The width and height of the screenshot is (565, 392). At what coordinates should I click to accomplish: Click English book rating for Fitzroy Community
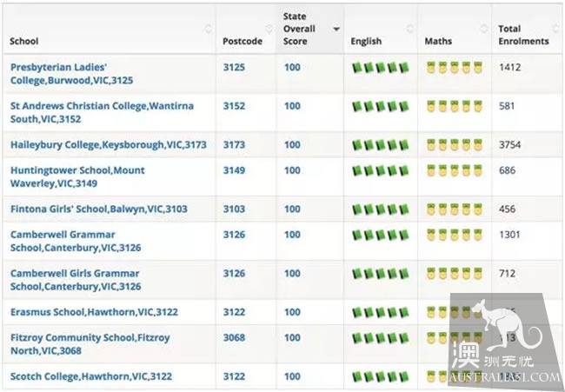pyautogui.click(x=381, y=338)
